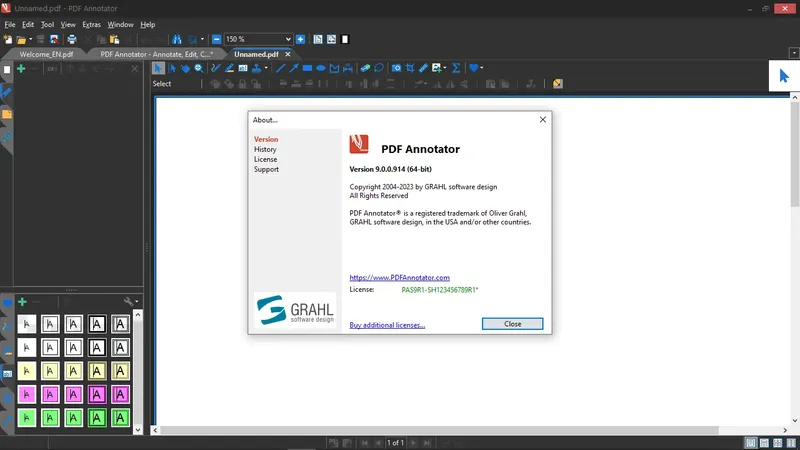The image size is (800, 450).
Task: Open Find with the binoculars icon
Action: pyautogui.click(x=177, y=39)
